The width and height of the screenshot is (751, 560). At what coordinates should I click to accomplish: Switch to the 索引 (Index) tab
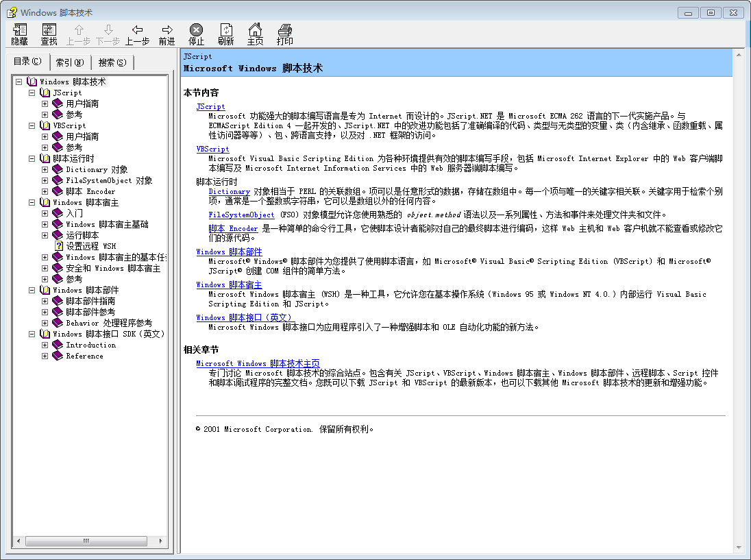70,62
